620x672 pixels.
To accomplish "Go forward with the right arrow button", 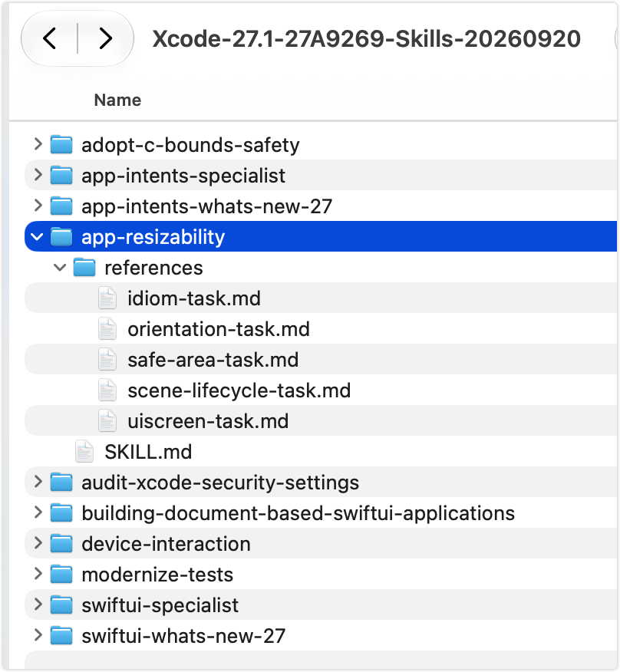I will pos(105,38).
